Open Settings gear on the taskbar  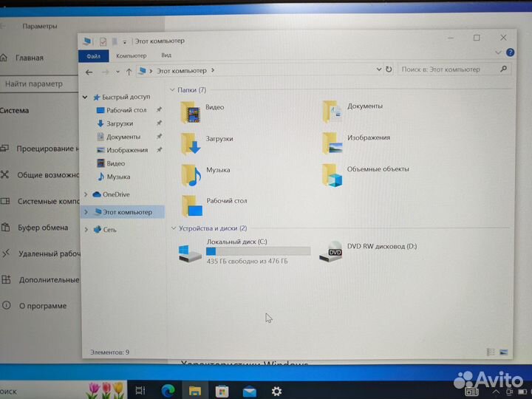tap(276, 391)
